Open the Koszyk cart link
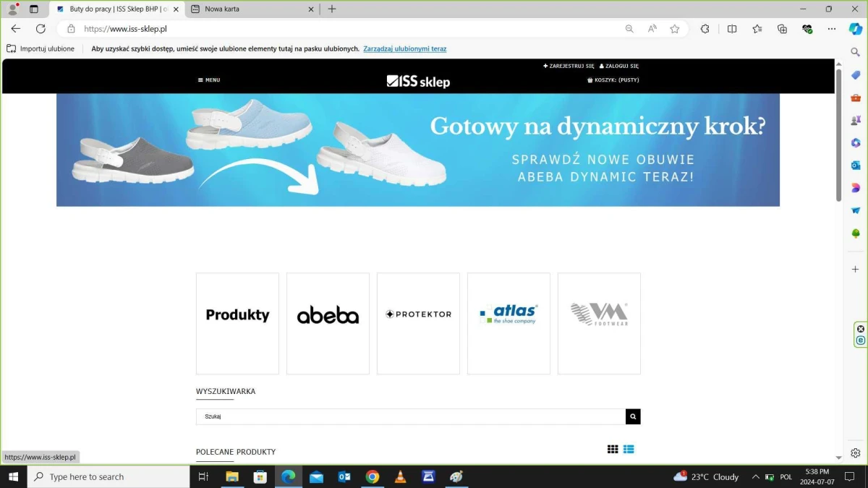The width and height of the screenshot is (868, 488). click(613, 80)
